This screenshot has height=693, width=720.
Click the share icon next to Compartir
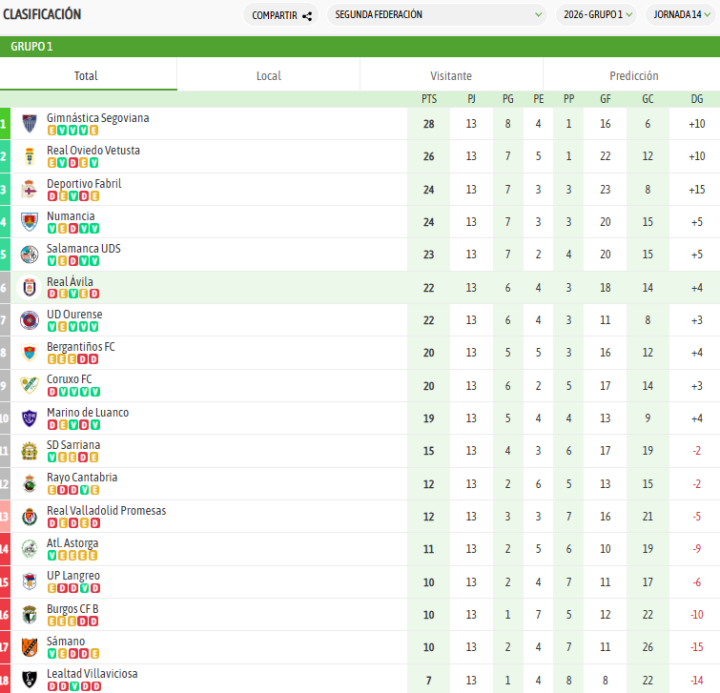[307, 15]
